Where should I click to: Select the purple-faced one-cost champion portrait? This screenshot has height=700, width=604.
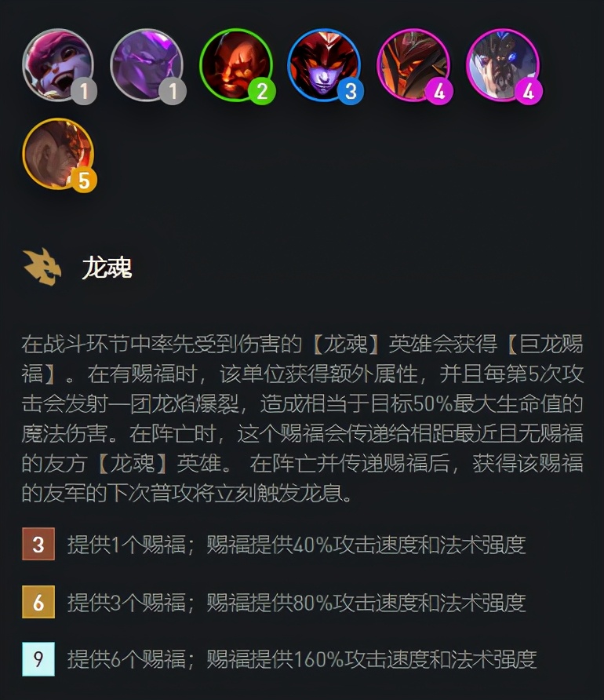147,65
